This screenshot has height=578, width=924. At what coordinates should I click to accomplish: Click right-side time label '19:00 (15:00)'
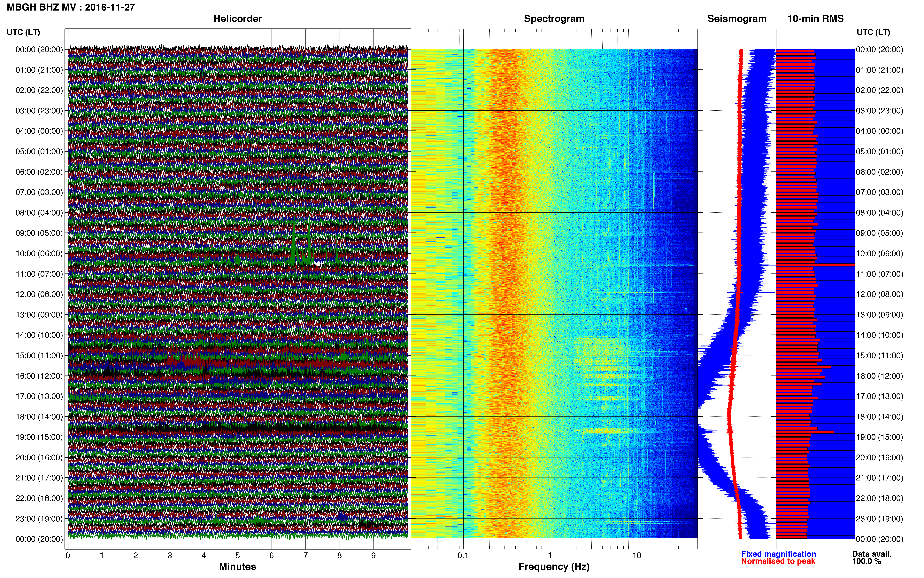(879, 437)
